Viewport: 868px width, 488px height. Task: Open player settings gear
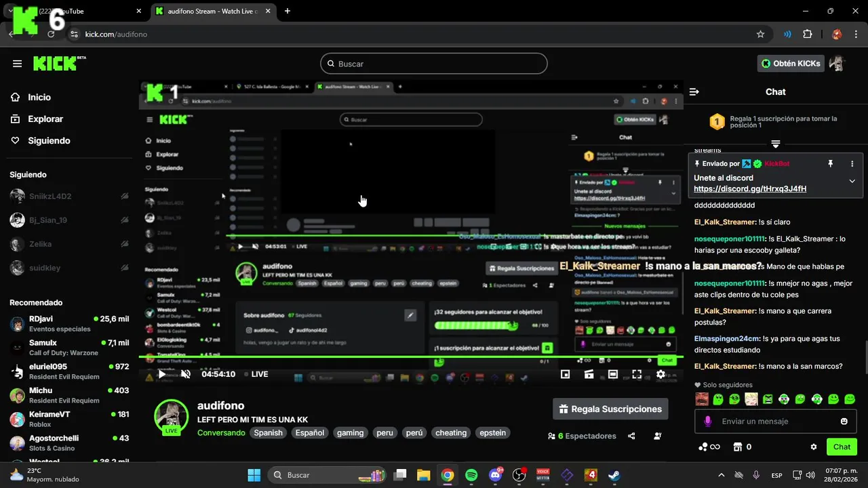tap(660, 374)
